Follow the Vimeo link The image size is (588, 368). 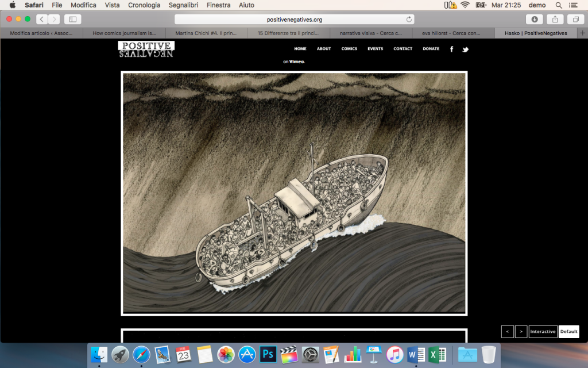(297, 62)
